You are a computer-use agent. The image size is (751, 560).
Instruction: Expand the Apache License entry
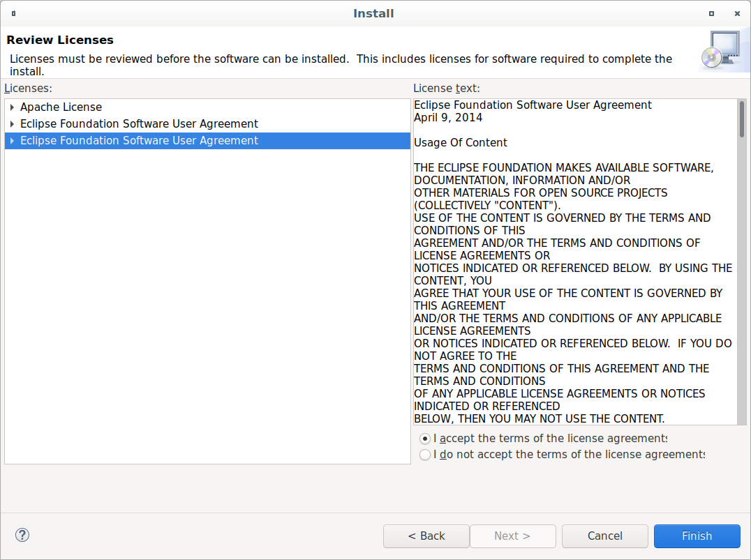11,107
